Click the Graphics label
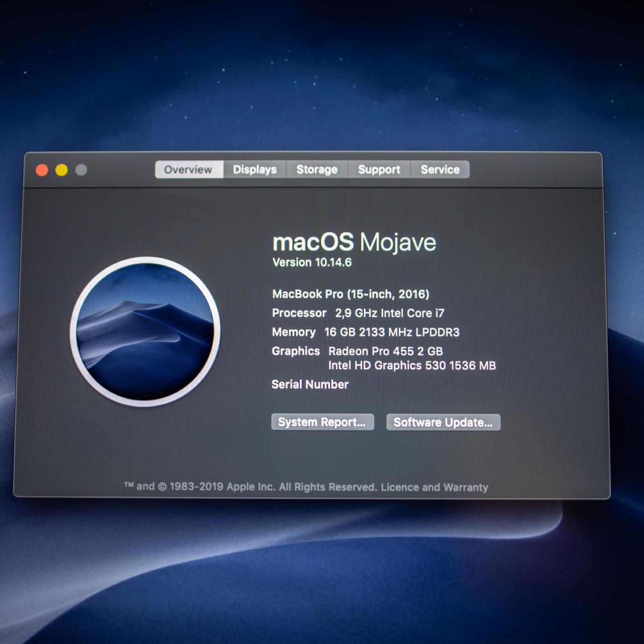 (296, 351)
